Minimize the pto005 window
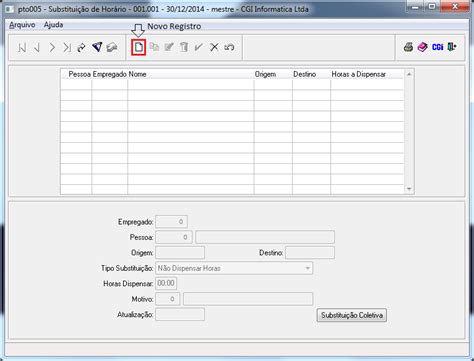The width and height of the screenshot is (474, 361). pyautogui.click(x=415, y=6)
